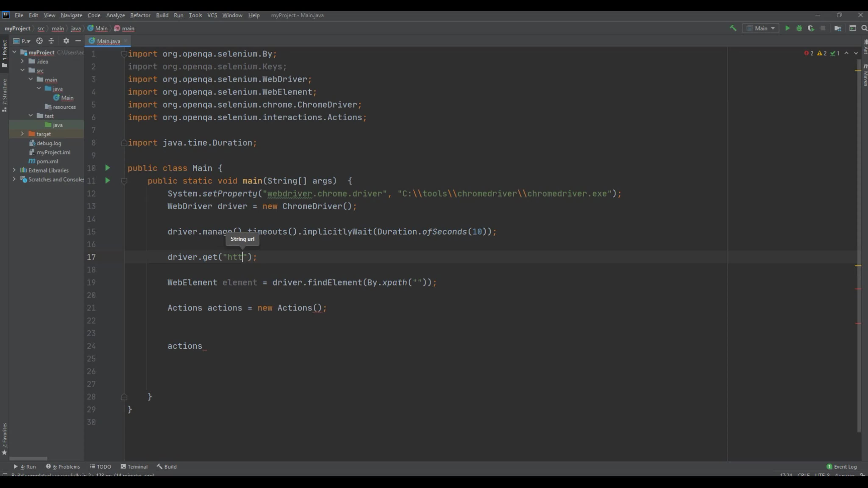The image size is (868, 488).
Task: Open the 4: Run tool window
Action: [25, 466]
